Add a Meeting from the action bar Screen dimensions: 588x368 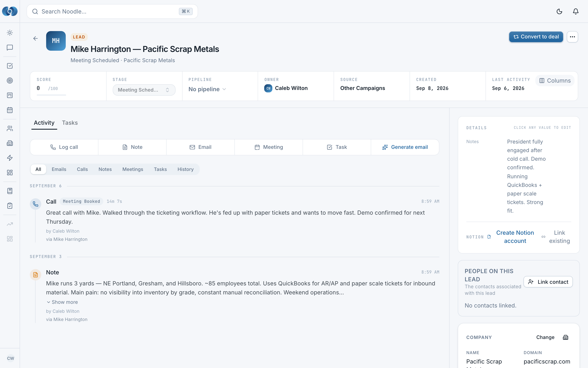point(268,147)
